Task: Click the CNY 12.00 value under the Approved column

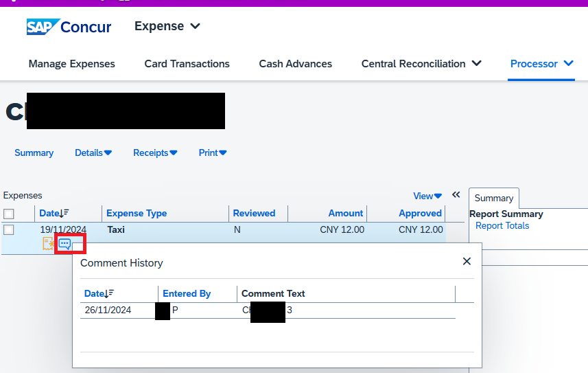Action: click(421, 229)
